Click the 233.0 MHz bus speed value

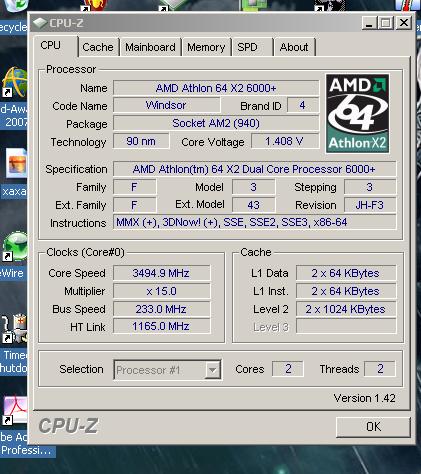(x=161, y=309)
